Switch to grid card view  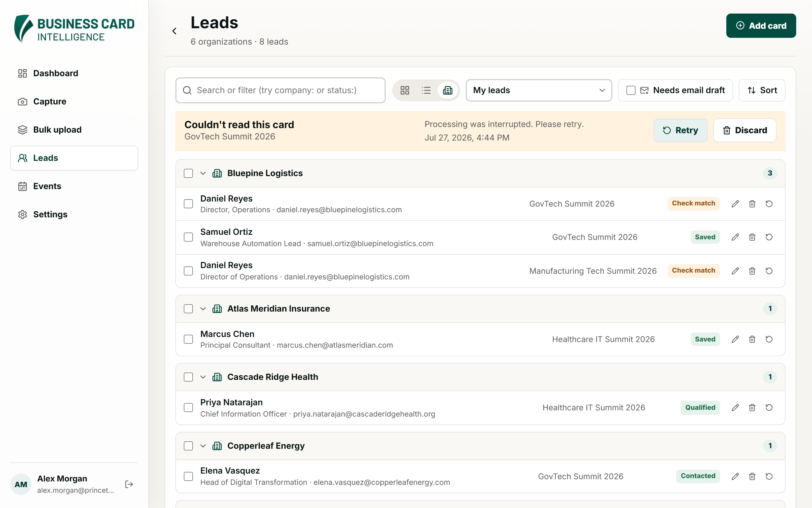click(x=405, y=90)
